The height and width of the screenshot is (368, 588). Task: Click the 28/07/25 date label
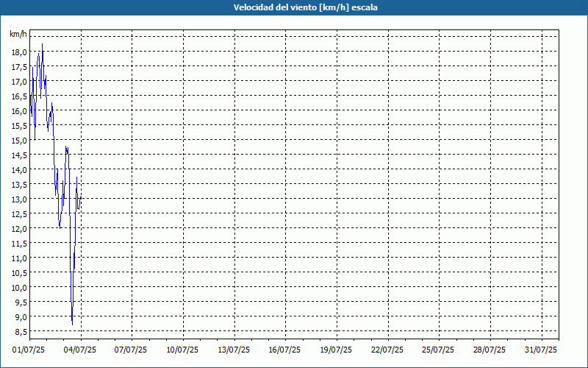(490, 350)
